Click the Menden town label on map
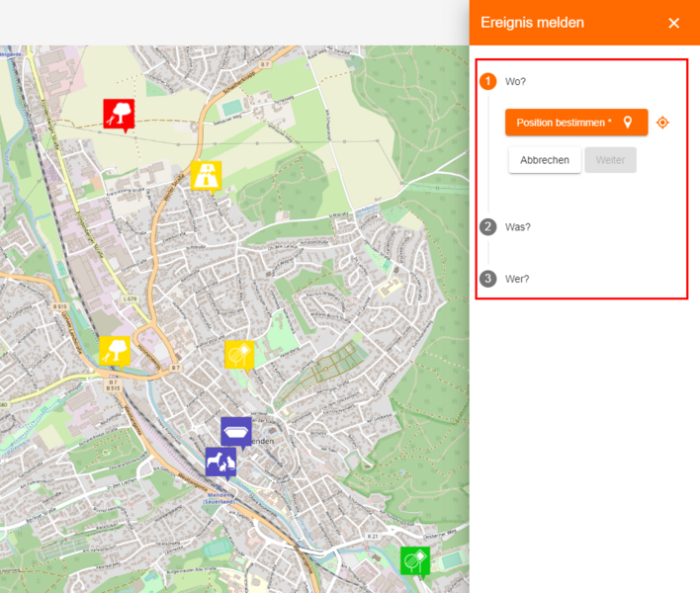This screenshot has width=700, height=593. tap(263, 441)
